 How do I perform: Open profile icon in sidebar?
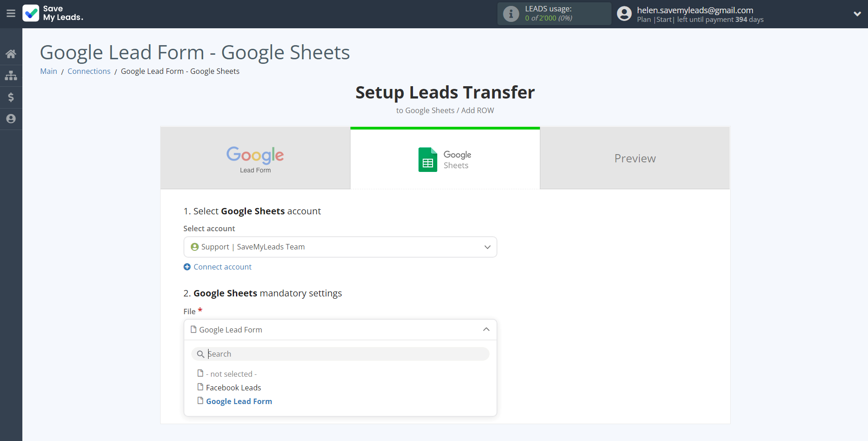[x=11, y=119]
